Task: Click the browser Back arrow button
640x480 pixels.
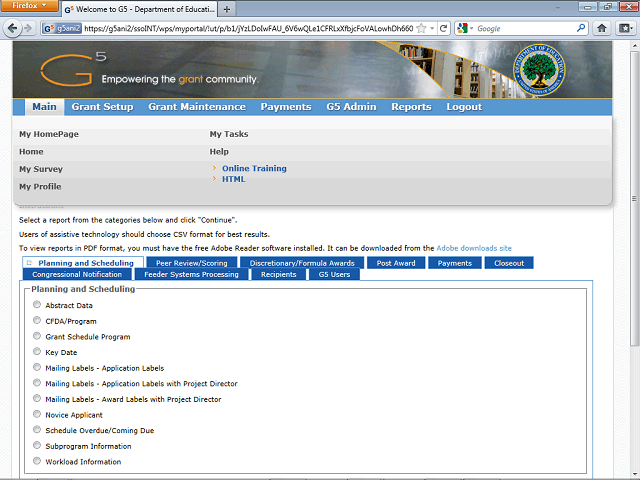Action: [12, 28]
